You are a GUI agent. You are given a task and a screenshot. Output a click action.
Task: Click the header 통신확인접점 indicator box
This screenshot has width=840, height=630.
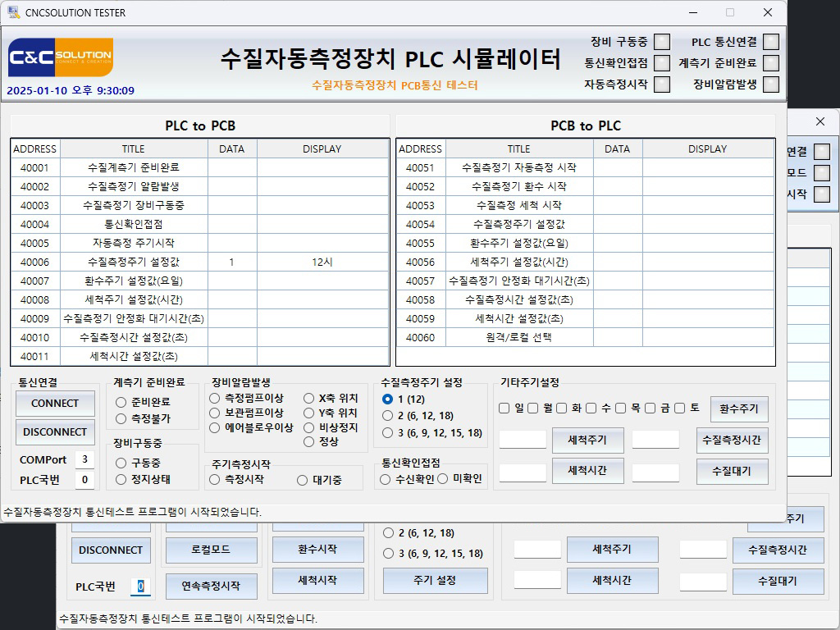click(x=662, y=63)
